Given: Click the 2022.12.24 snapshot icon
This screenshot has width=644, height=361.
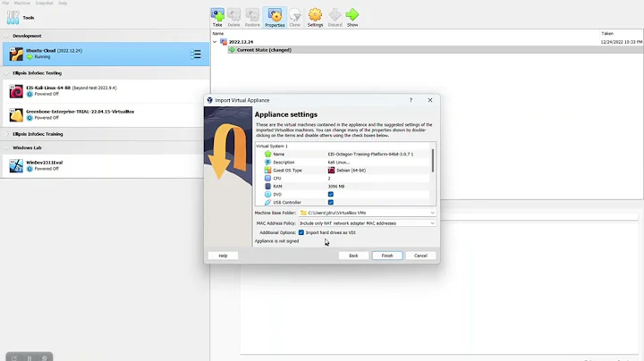Looking at the screenshot, I should (x=224, y=42).
